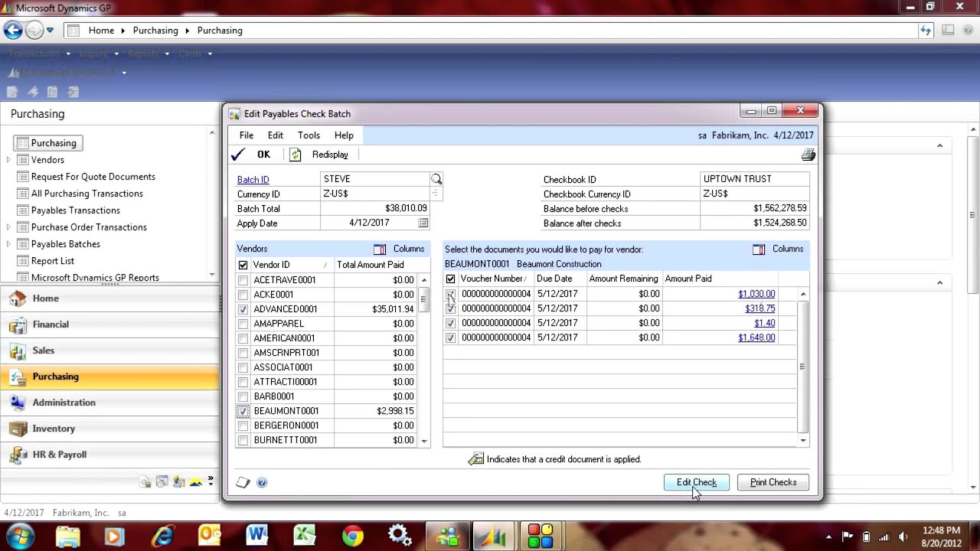This screenshot has width=980, height=551.
Task: Click the documents list scroll-down arrow
Action: pyautogui.click(x=802, y=440)
